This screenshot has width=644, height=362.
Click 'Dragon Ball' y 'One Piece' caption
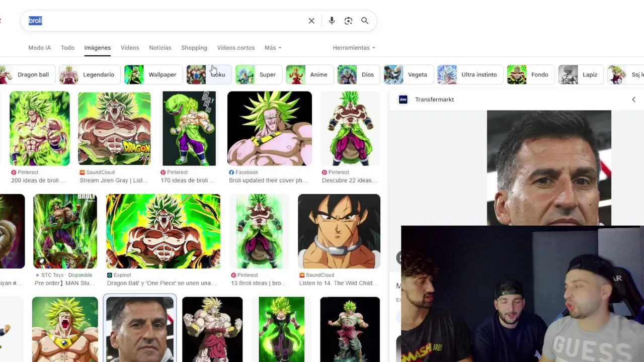(163, 283)
